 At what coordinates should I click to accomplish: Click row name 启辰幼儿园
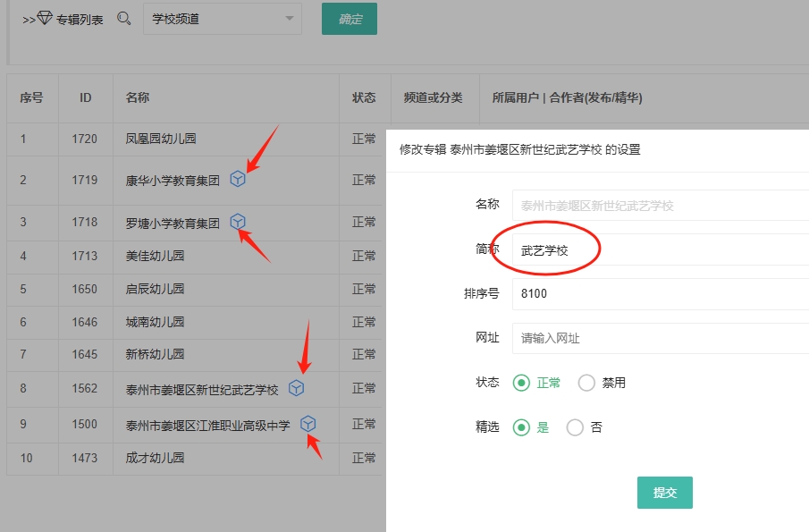[x=155, y=289]
